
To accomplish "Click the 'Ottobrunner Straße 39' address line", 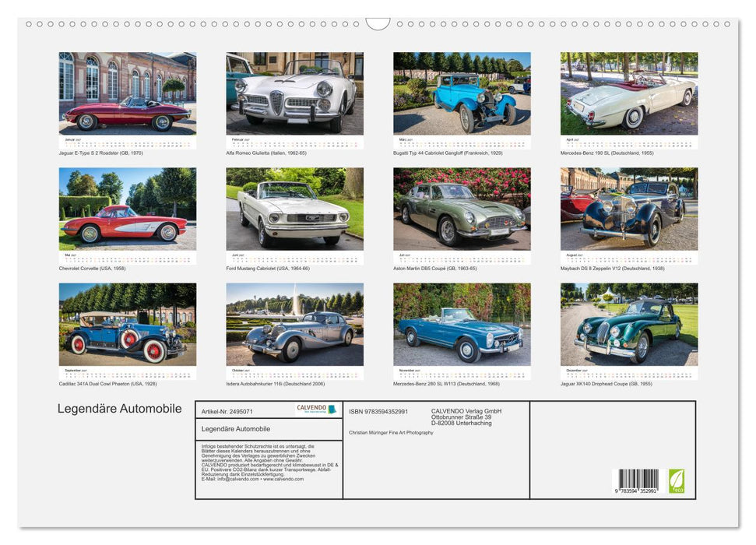I will 462,417.
